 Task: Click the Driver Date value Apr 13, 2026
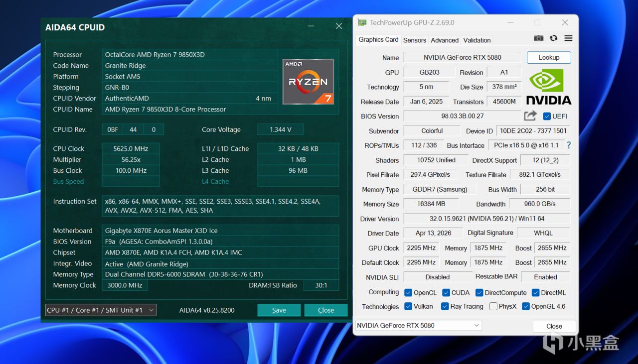pyautogui.click(x=433, y=233)
